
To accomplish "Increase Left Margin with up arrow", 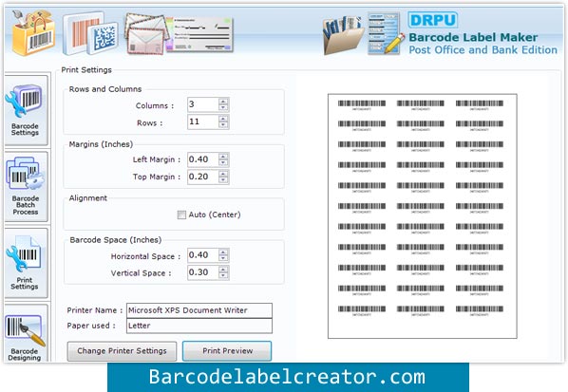I will coord(223,157).
